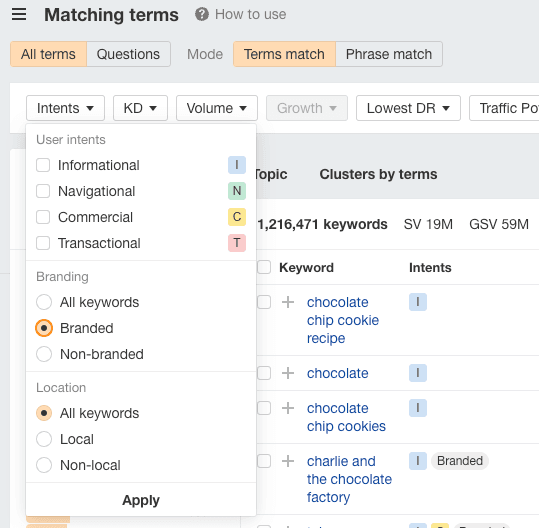Toggle select-all checkbox in Keyword header

click(264, 267)
